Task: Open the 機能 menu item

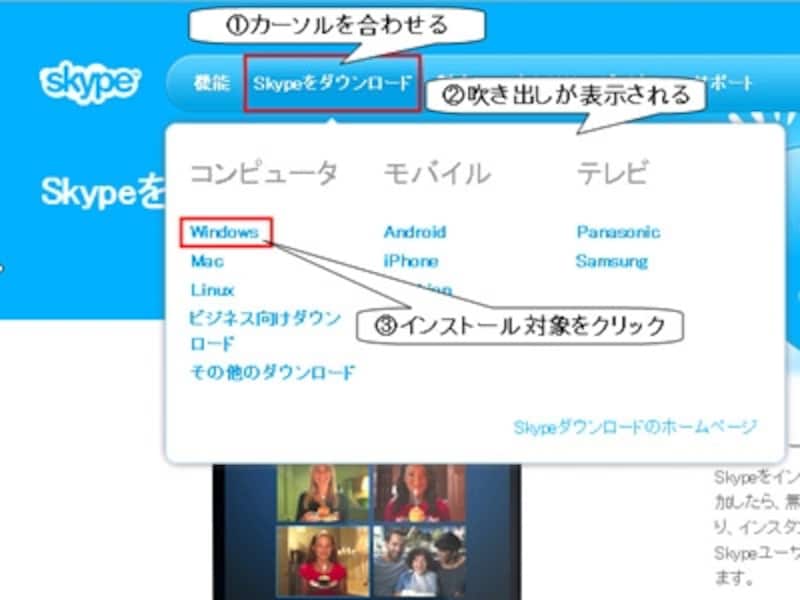Action: click(212, 83)
